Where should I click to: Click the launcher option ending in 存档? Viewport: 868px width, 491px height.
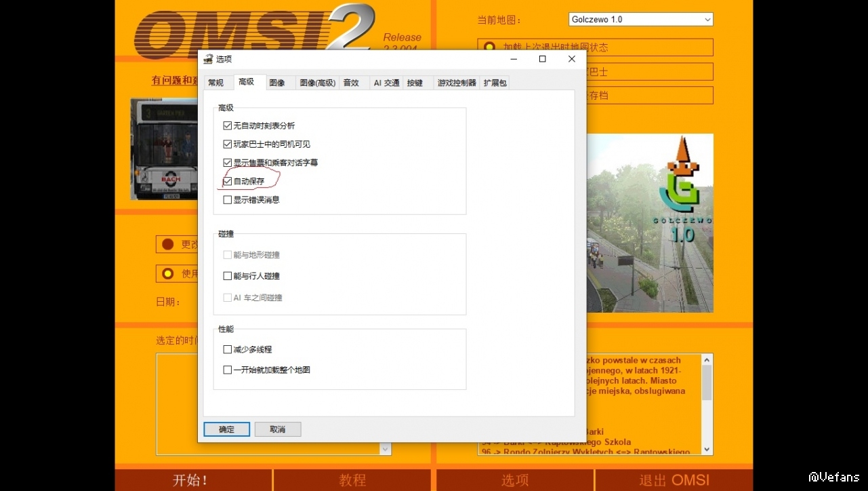[x=650, y=95]
